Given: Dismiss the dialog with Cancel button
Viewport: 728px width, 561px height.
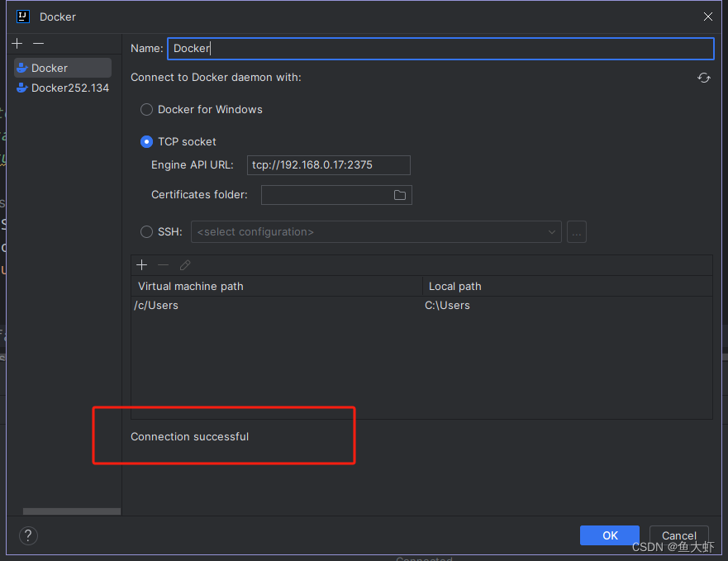Looking at the screenshot, I should pos(678,535).
